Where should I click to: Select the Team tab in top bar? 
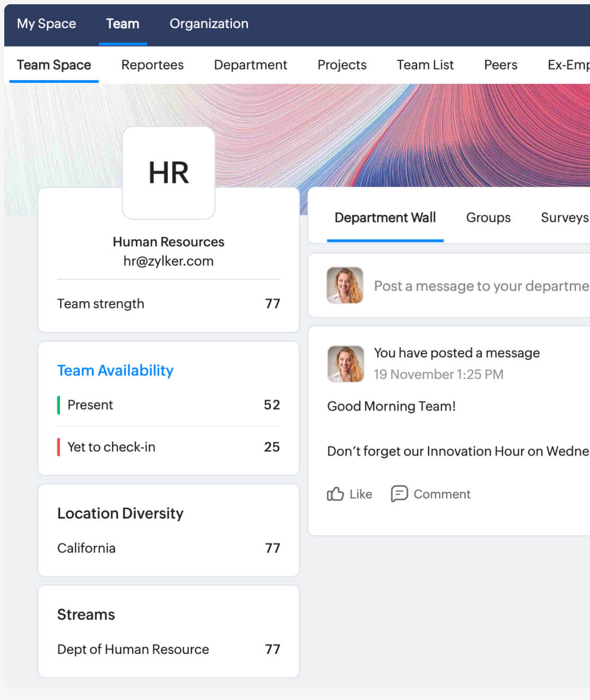tap(123, 24)
